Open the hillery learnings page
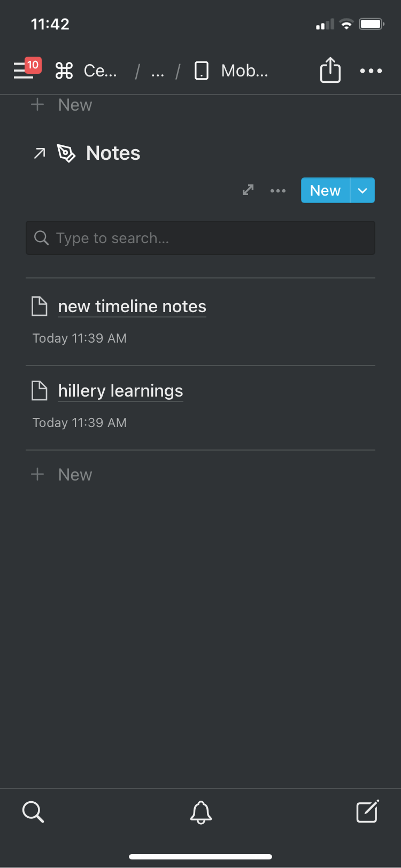 click(x=120, y=390)
